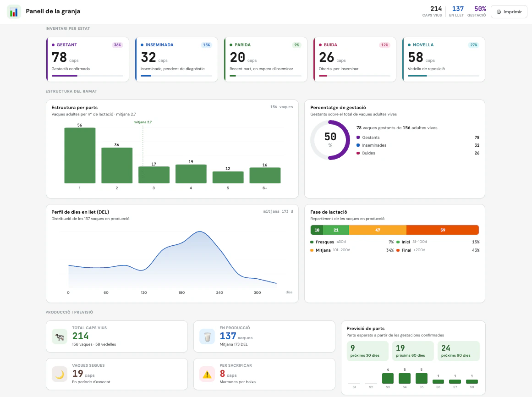Click the 9% badge on Parida card
This screenshot has width=532, height=397.
pos(296,45)
